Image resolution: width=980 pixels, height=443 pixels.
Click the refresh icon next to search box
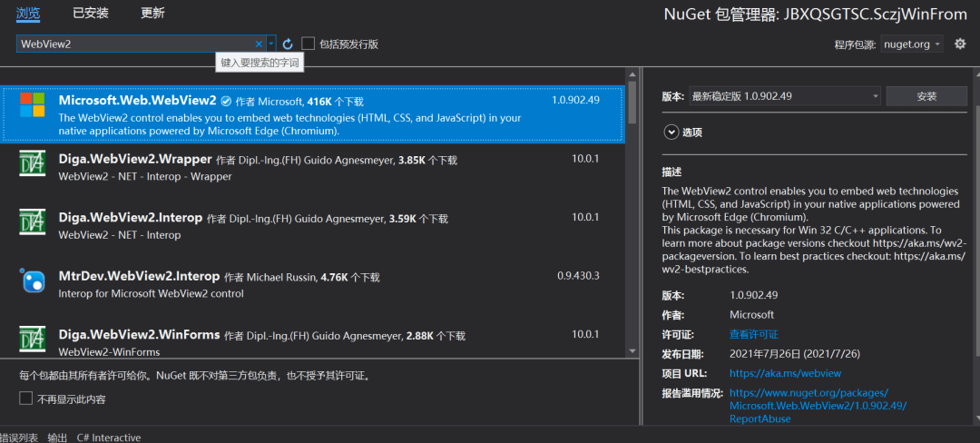(288, 44)
